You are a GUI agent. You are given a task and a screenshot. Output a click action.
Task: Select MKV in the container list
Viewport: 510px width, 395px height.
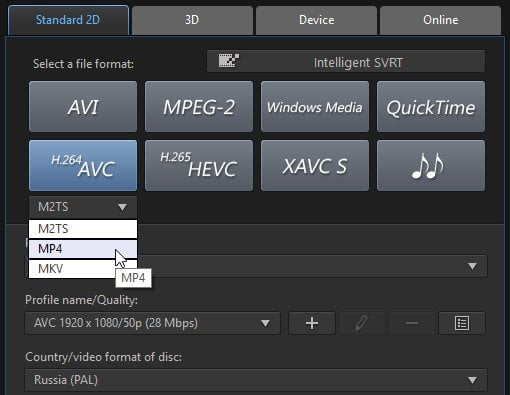click(x=83, y=269)
